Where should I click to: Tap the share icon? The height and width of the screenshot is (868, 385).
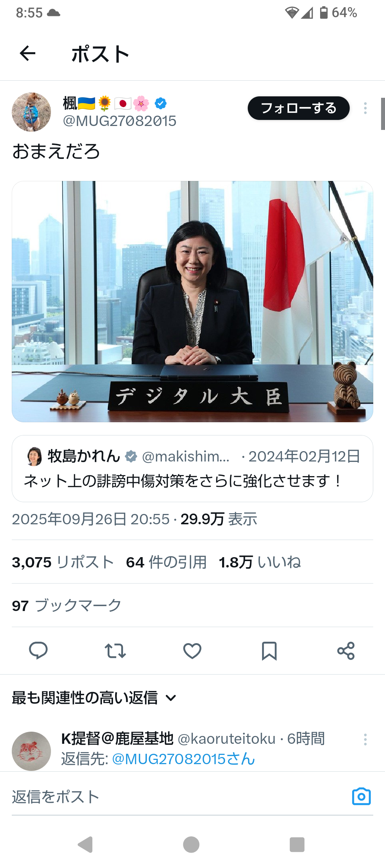[x=346, y=651]
